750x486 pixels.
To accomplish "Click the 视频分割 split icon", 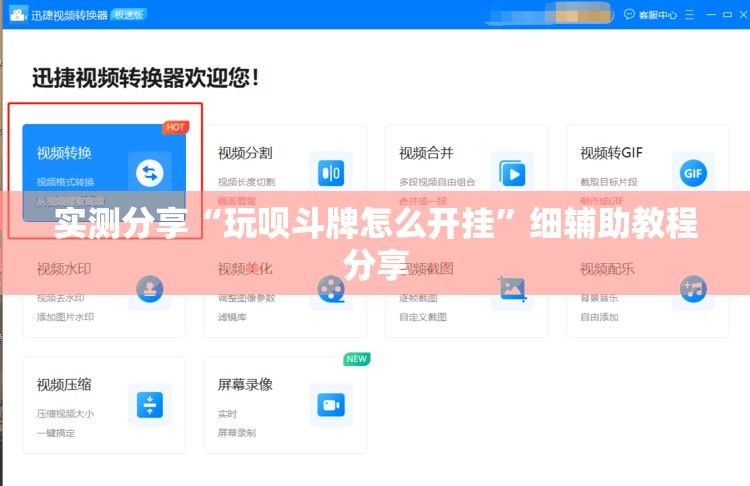I will pyautogui.click(x=331, y=173).
